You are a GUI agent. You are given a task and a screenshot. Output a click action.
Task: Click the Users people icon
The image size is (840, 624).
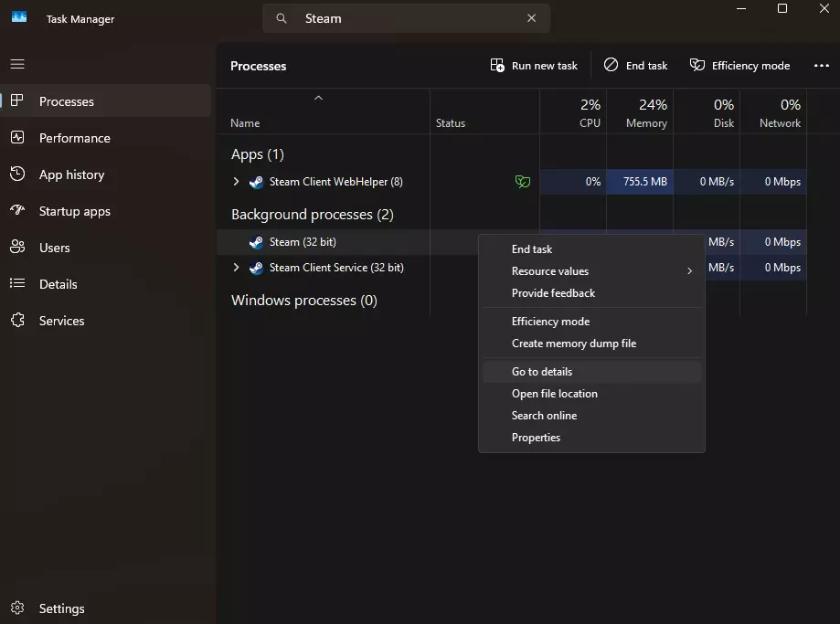pyautogui.click(x=17, y=247)
